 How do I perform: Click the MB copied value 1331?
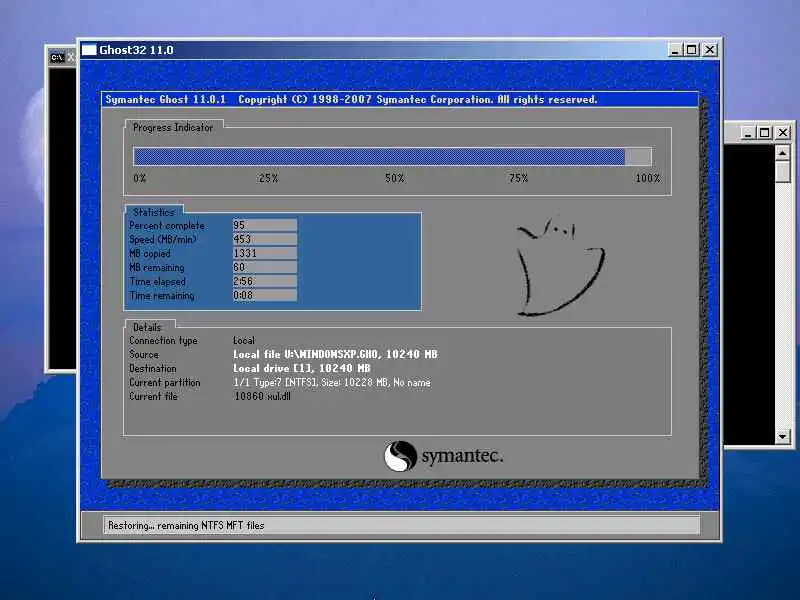tap(265, 253)
